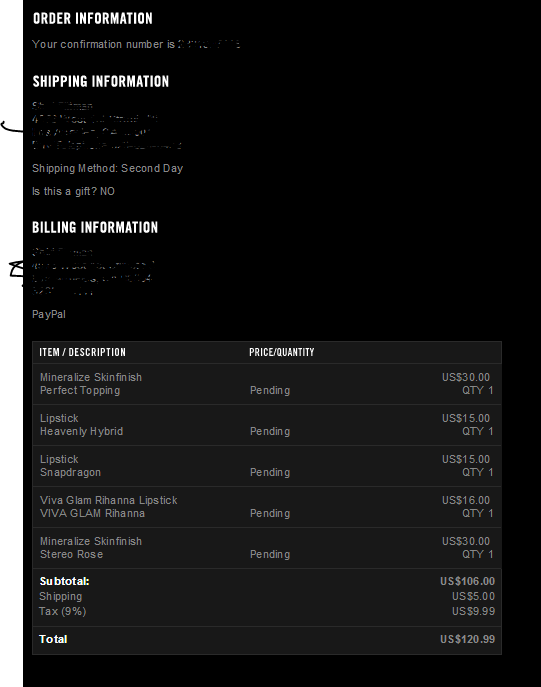Click the Pending status for Snapdragon
The height and width of the screenshot is (687, 541).
click(270, 473)
